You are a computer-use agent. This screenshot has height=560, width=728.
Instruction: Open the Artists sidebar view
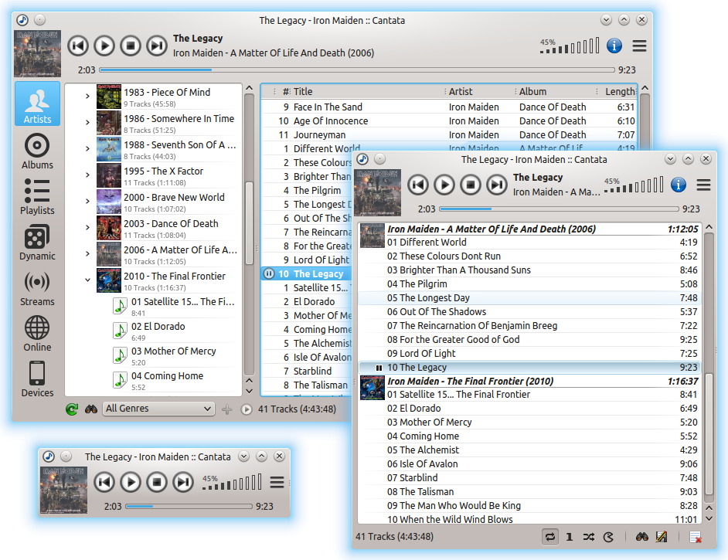tap(36, 104)
